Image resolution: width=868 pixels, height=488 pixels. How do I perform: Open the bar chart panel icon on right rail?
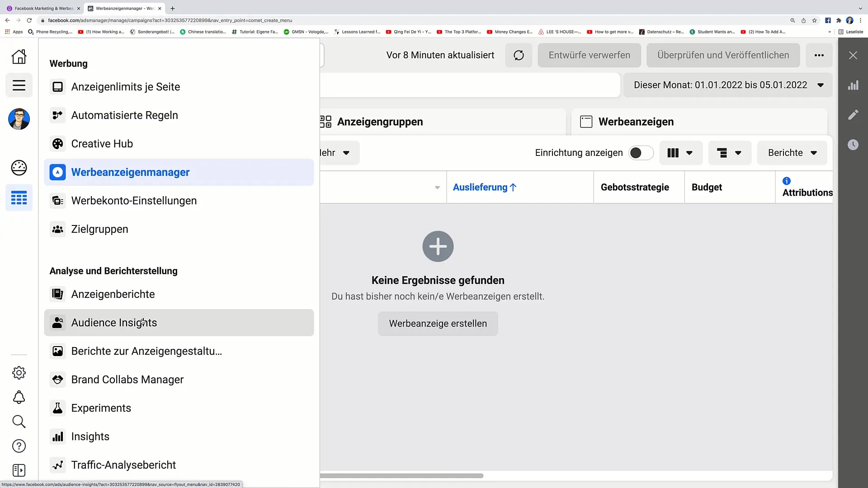pyautogui.click(x=853, y=85)
